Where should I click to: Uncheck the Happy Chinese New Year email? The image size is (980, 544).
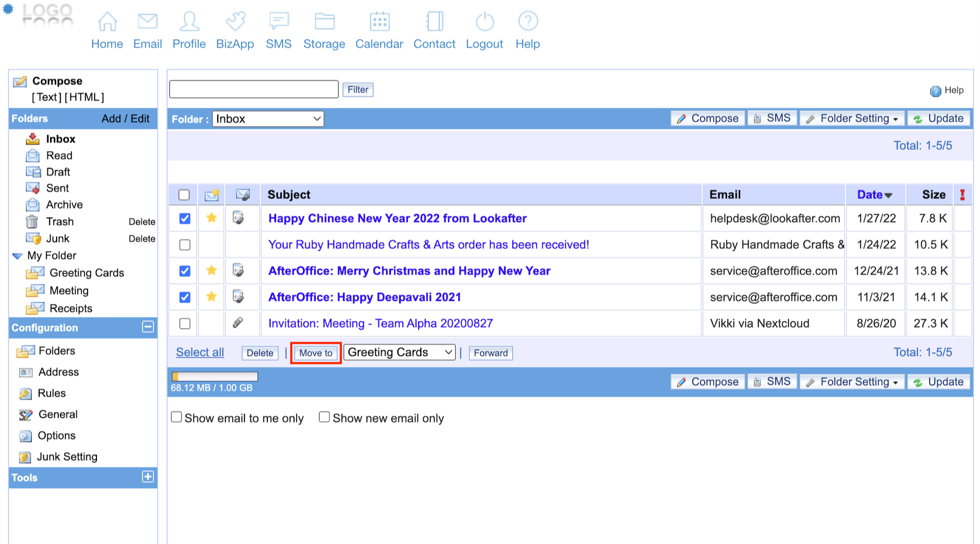click(x=185, y=219)
